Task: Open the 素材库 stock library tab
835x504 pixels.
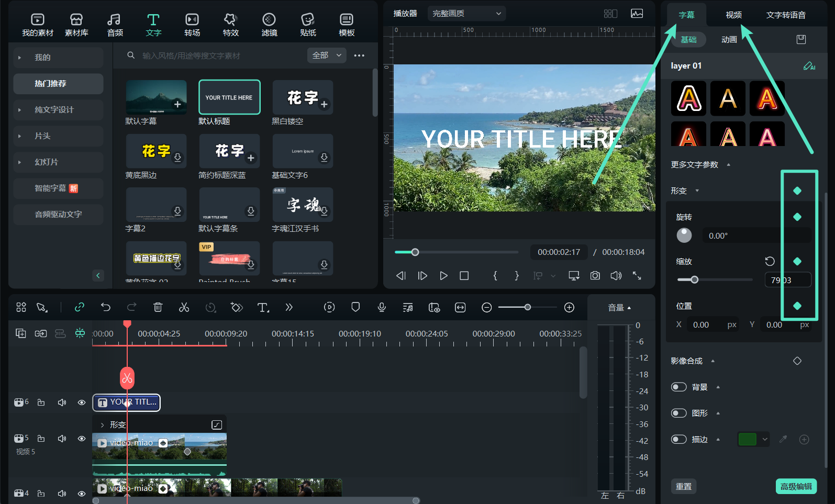Action: tap(76, 25)
